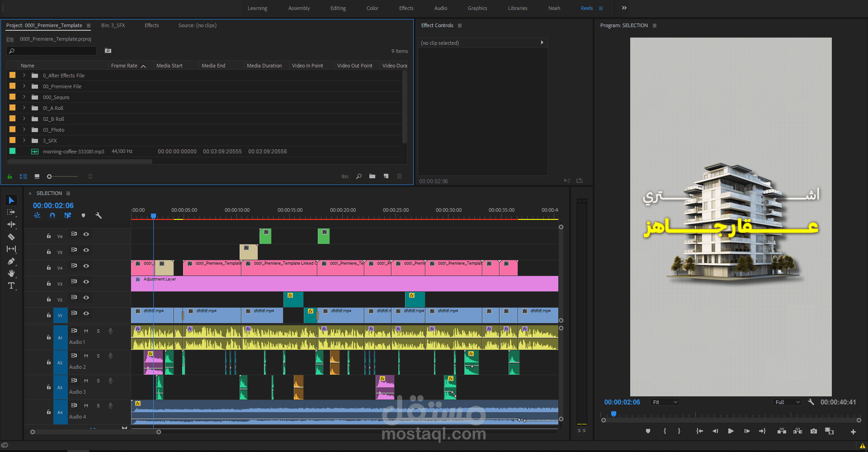The width and height of the screenshot is (868, 452).
Task: Hide the V6 video track output
Action: [x=86, y=234]
